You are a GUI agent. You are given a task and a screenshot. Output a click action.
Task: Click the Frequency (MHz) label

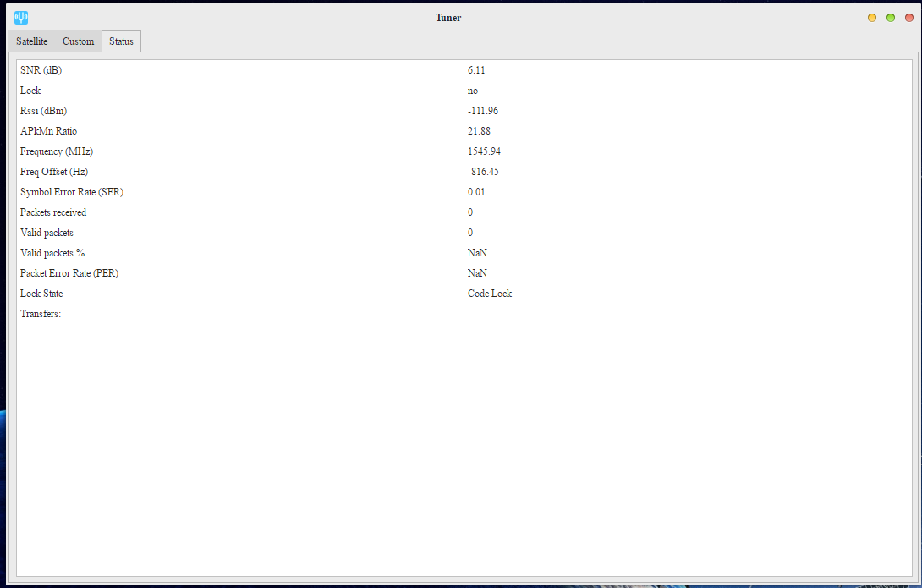pyautogui.click(x=57, y=151)
